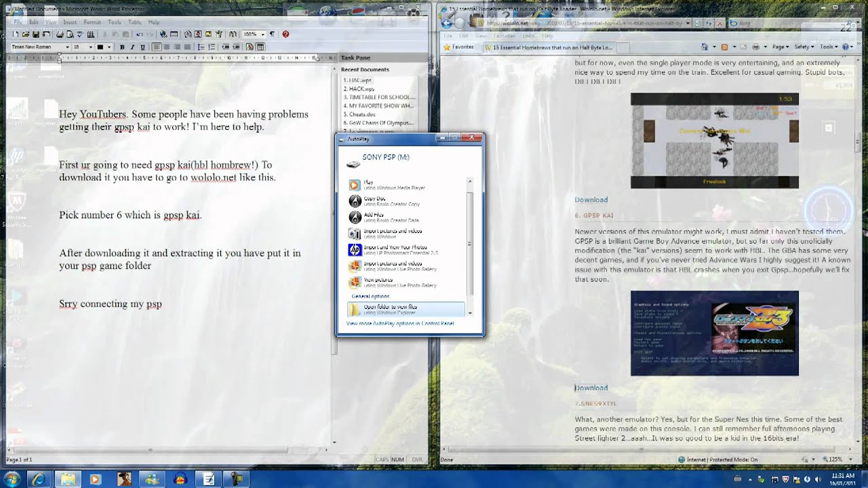Open the Page dropdown in IE

click(780, 47)
